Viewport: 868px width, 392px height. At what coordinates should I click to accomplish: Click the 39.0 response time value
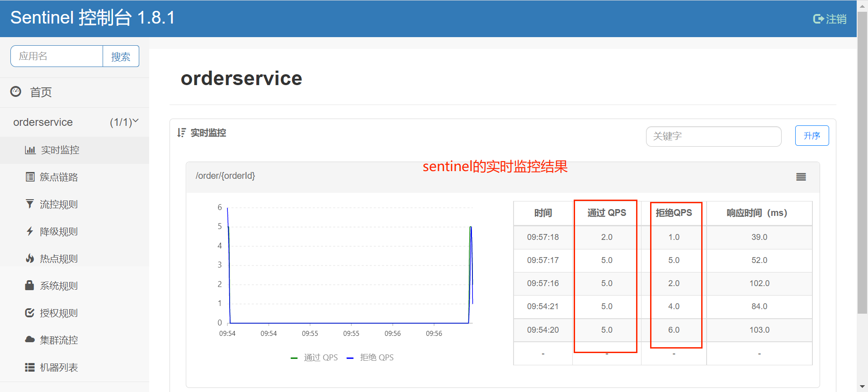point(759,237)
